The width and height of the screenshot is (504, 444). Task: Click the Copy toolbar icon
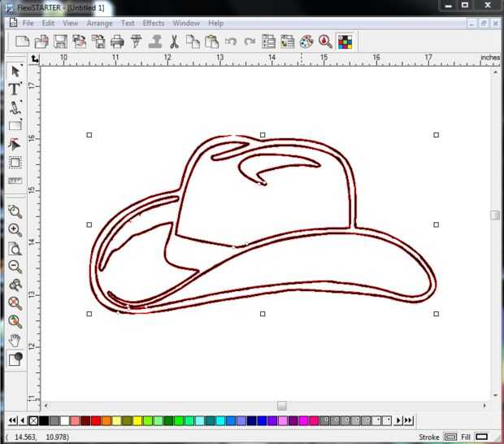193,41
